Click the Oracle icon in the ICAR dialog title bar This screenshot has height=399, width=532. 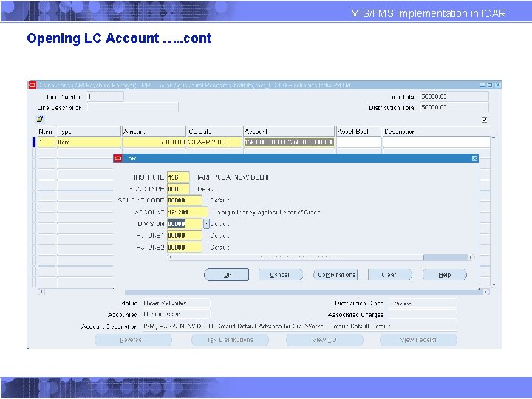click(x=117, y=158)
